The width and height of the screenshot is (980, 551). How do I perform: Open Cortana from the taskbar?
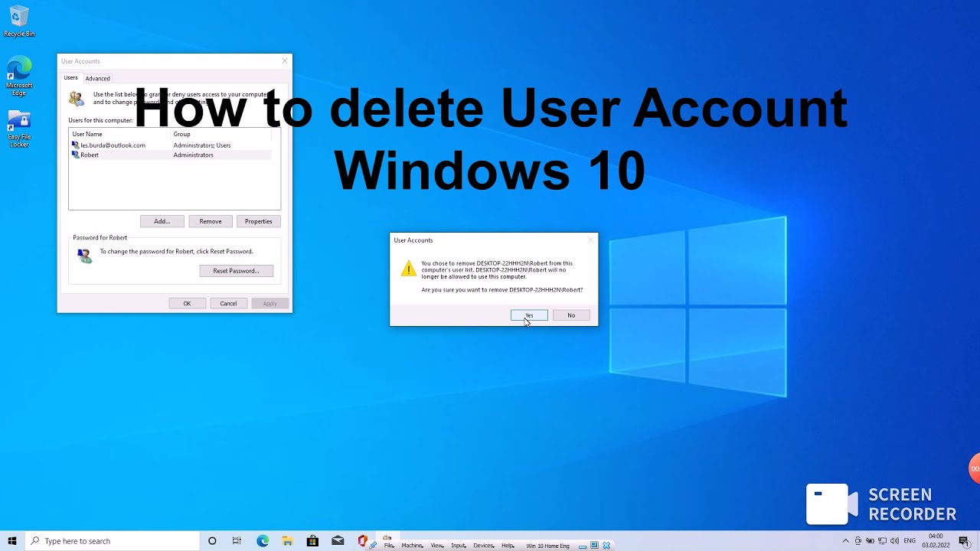point(212,541)
